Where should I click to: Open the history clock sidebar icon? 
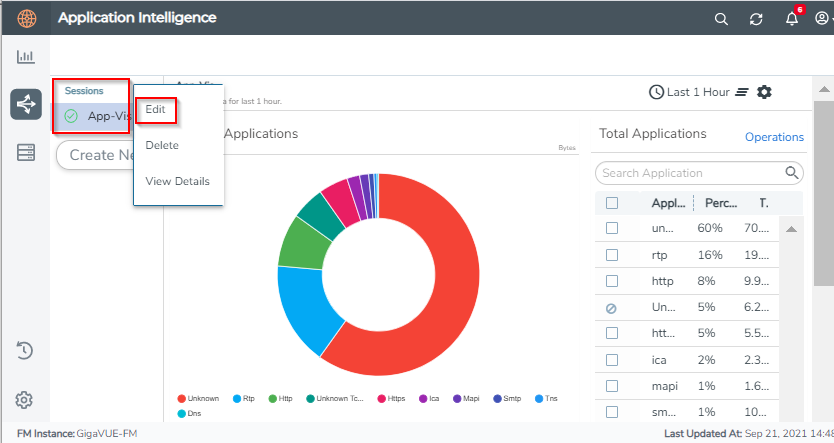tap(24, 350)
